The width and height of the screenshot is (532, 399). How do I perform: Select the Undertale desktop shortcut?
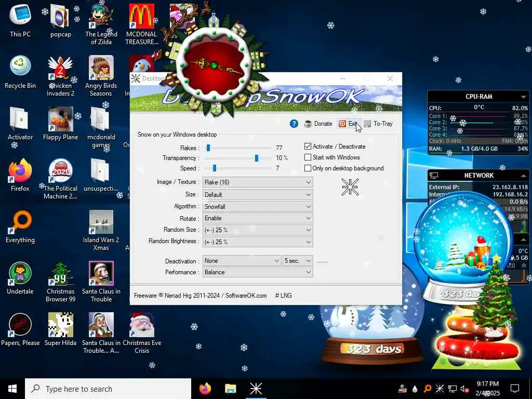click(20, 278)
